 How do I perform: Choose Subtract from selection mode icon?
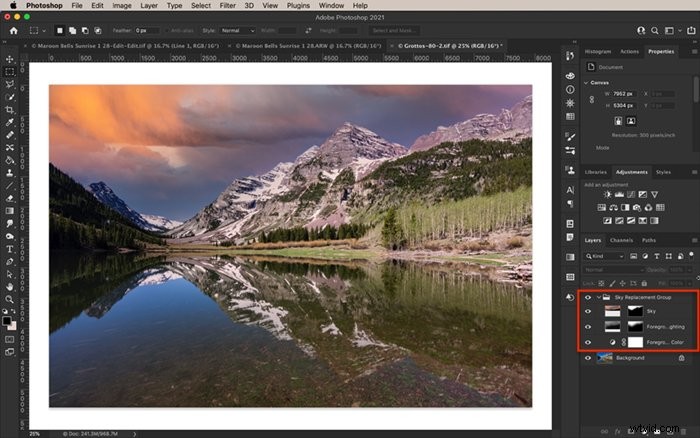point(85,30)
